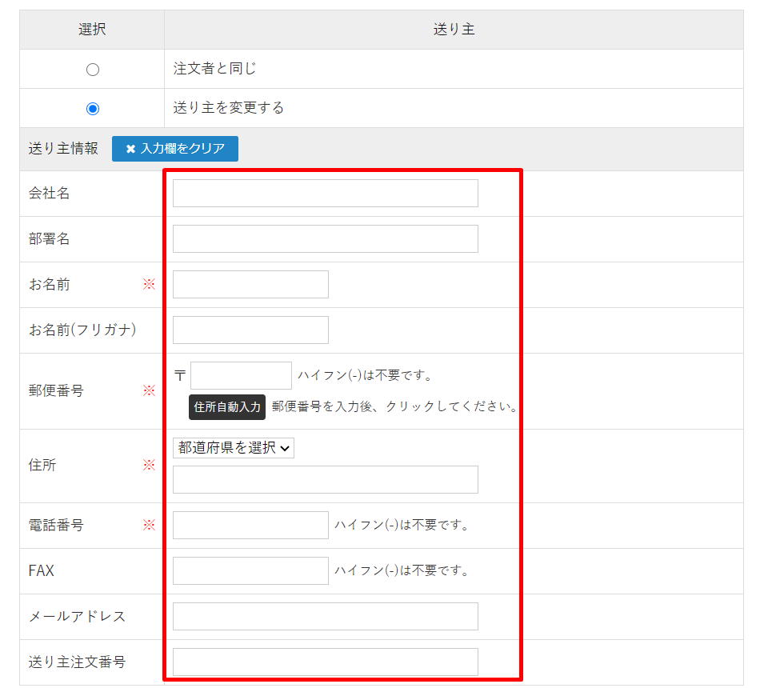Select the 注文者と同じ radio button
The image size is (784, 688).
point(93,70)
